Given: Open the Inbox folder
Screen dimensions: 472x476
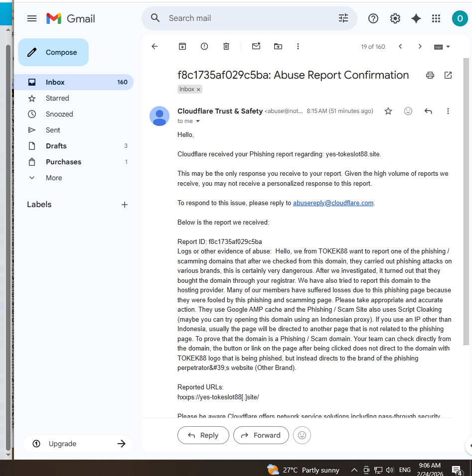Looking at the screenshot, I should click(x=74, y=82).
